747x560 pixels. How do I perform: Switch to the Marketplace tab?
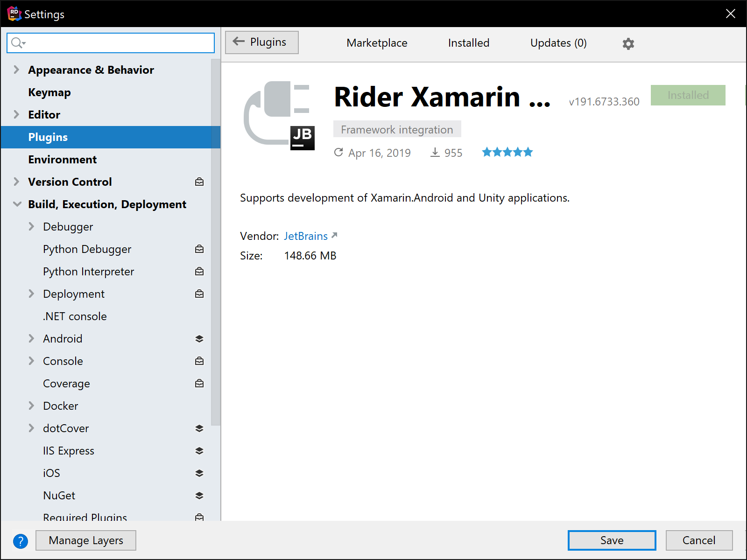coord(377,43)
